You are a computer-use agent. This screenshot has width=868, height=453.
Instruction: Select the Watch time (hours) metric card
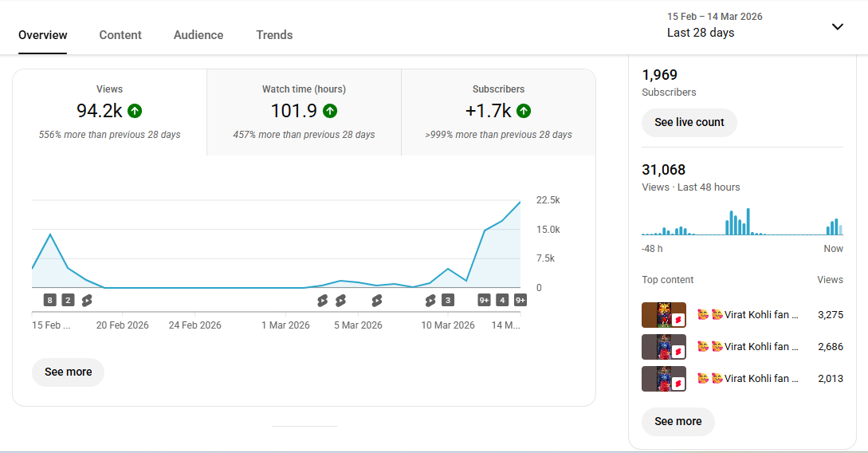point(304,112)
